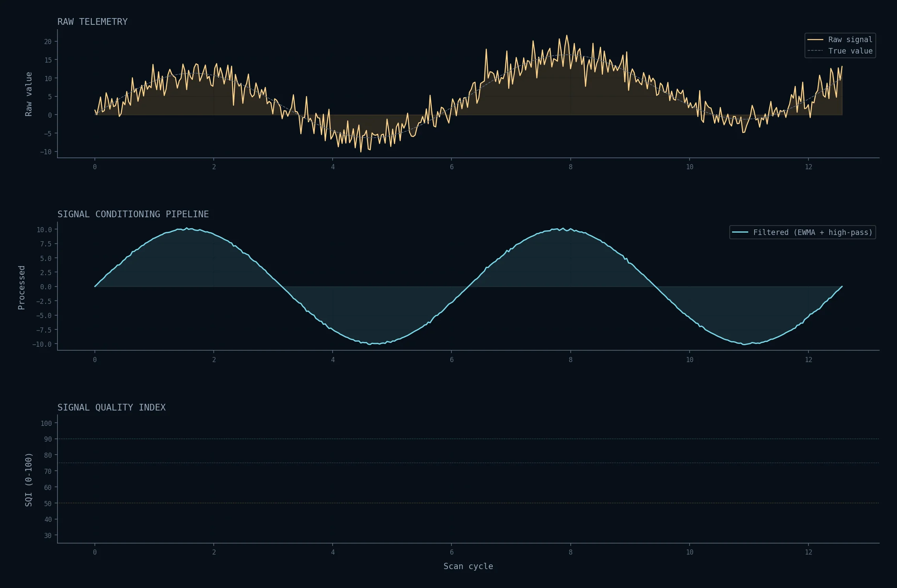Click y-axis tick 80 in Signal Quality Index

[48, 455]
